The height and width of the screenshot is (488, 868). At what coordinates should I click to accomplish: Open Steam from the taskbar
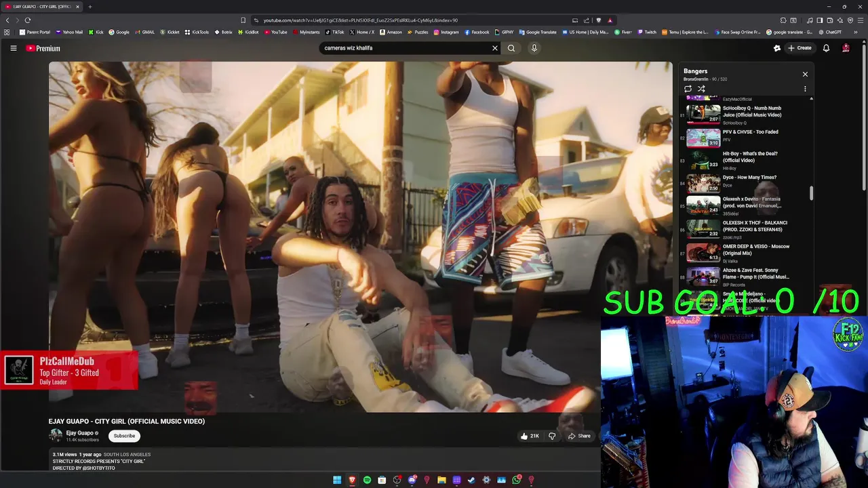(x=471, y=480)
